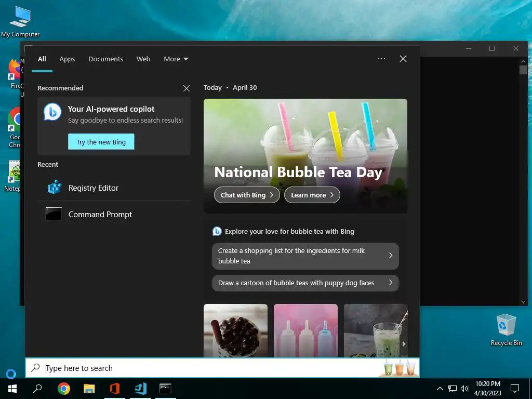Open the tapioca pearls drink thumbnail
Image resolution: width=532 pixels, height=399 pixels.
[235, 330]
